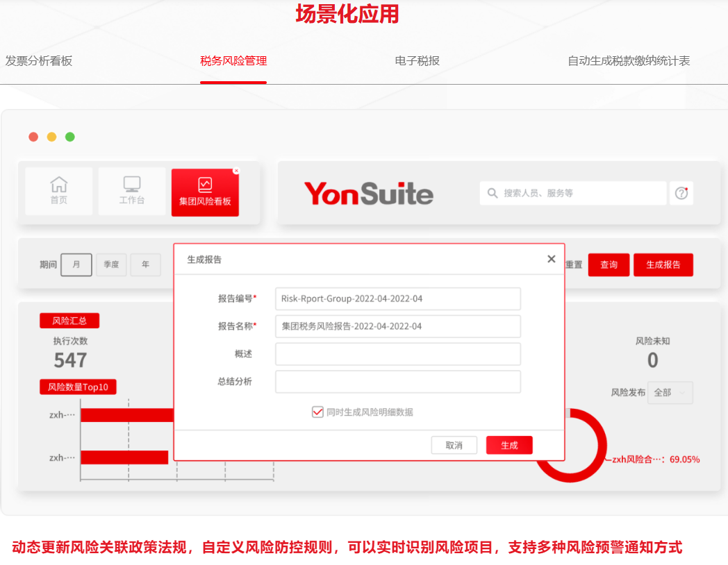
Task: Open the 工作台 monitor icon
Action: pyautogui.click(x=132, y=184)
